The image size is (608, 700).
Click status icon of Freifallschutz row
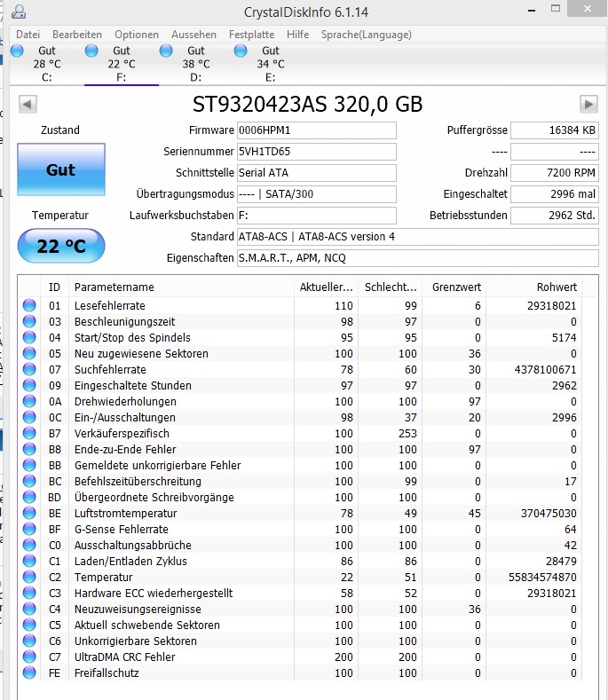tap(29, 672)
